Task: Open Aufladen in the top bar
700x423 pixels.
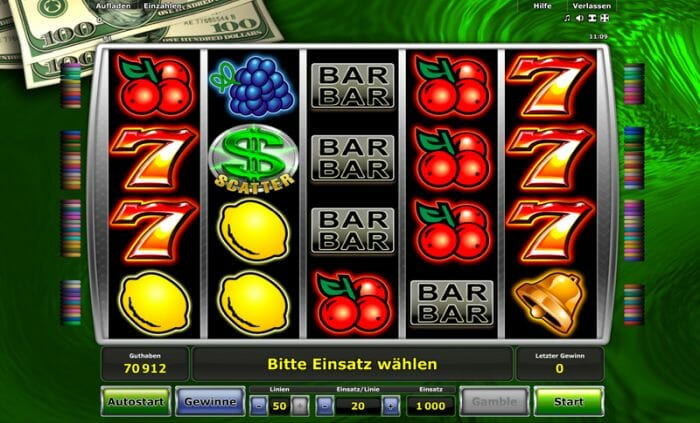Action: click(113, 6)
